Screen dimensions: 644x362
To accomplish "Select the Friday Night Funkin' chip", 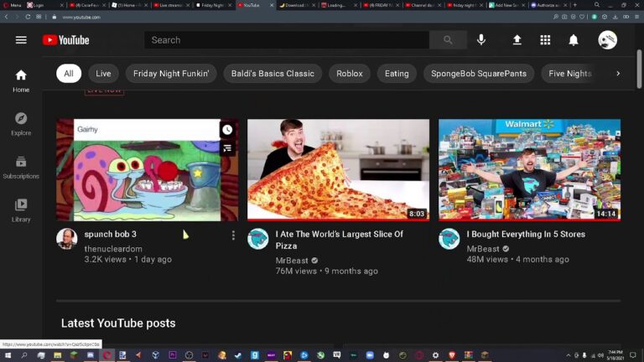I will coord(171,74).
